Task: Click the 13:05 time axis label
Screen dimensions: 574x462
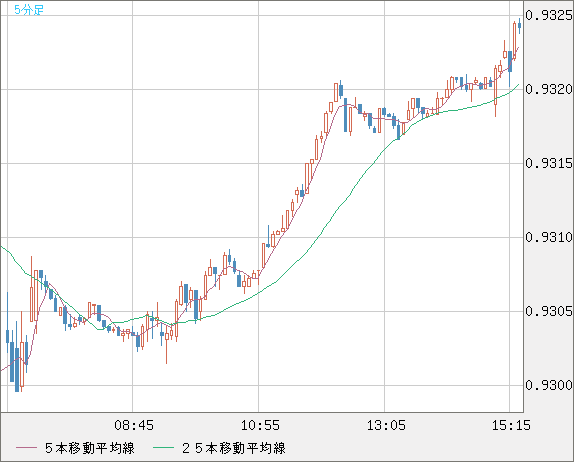Action: (386, 425)
